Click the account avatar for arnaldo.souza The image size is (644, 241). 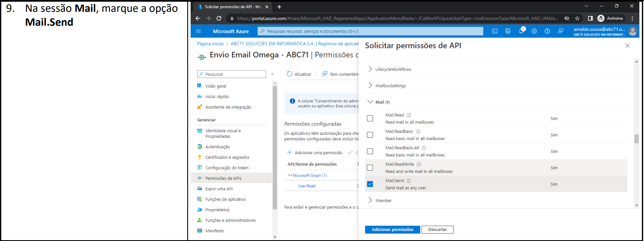click(632, 31)
